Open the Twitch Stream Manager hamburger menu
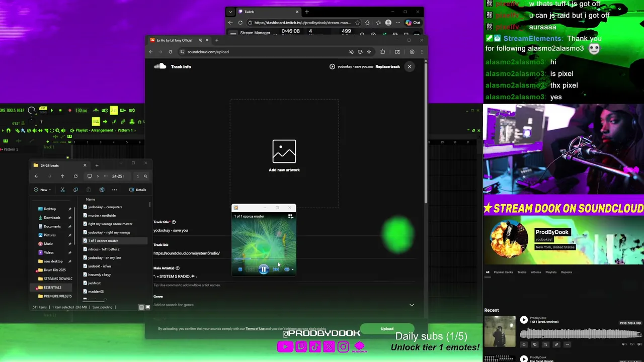The height and width of the screenshot is (362, 644). (x=232, y=33)
